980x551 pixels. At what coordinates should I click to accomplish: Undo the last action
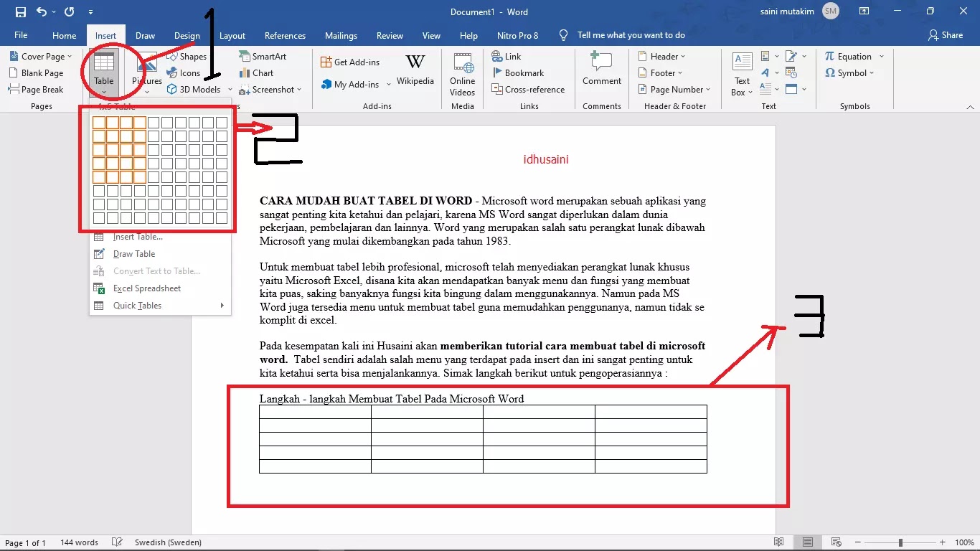[42, 12]
